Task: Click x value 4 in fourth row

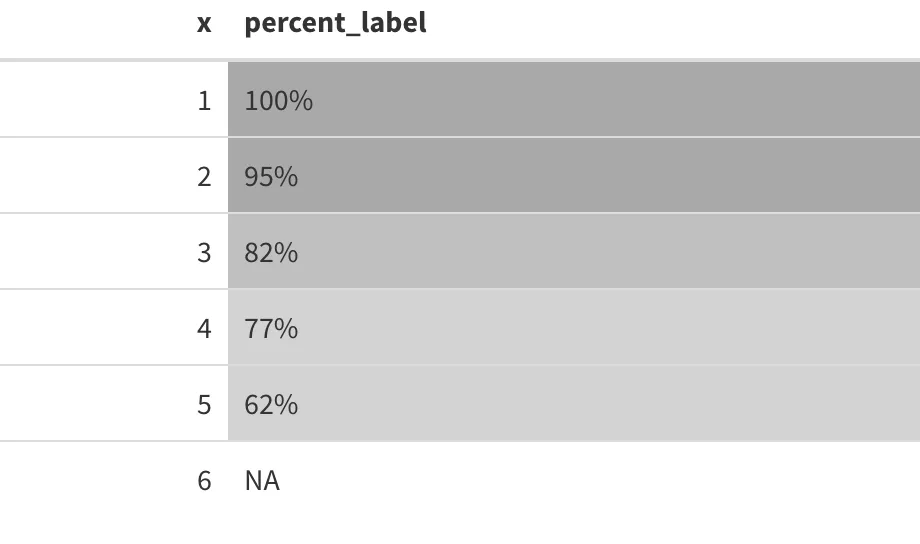Action: click(204, 329)
